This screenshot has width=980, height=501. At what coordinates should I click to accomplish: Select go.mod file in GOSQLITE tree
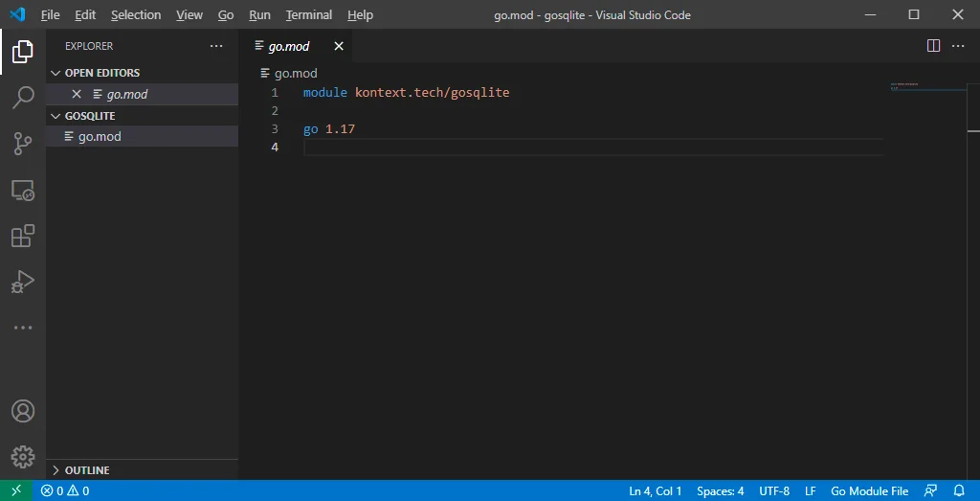point(100,137)
